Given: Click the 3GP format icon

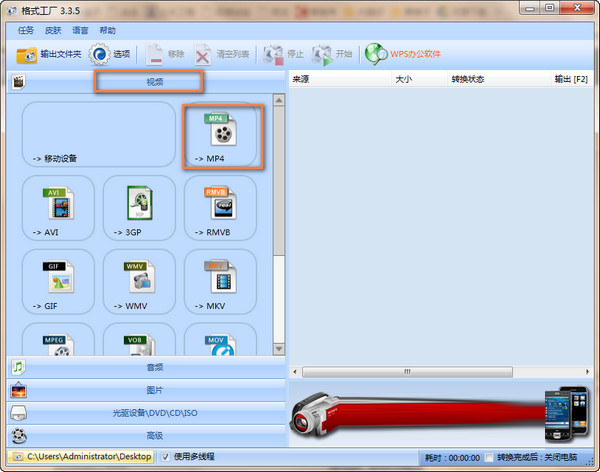Looking at the screenshot, I should (139, 209).
